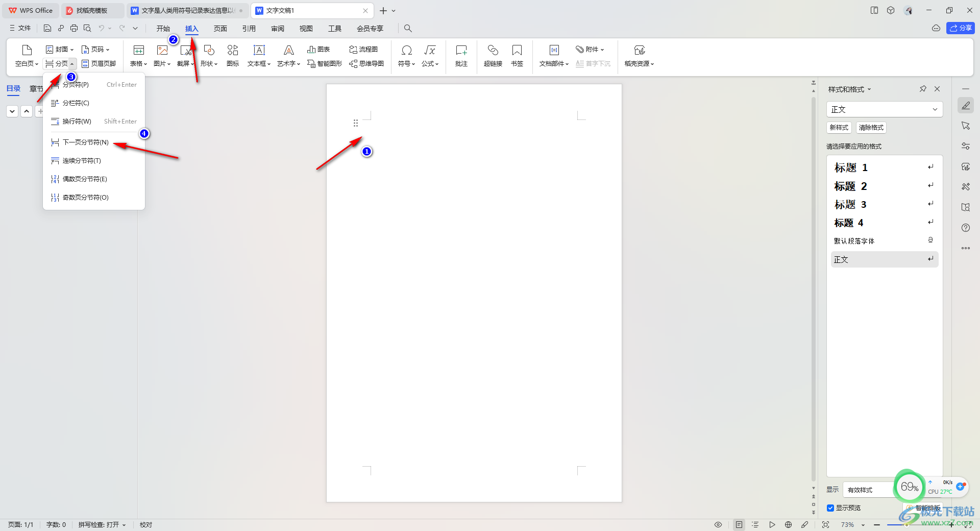Insert a 超链接 hyperlink
980x531 pixels.
tap(493, 56)
